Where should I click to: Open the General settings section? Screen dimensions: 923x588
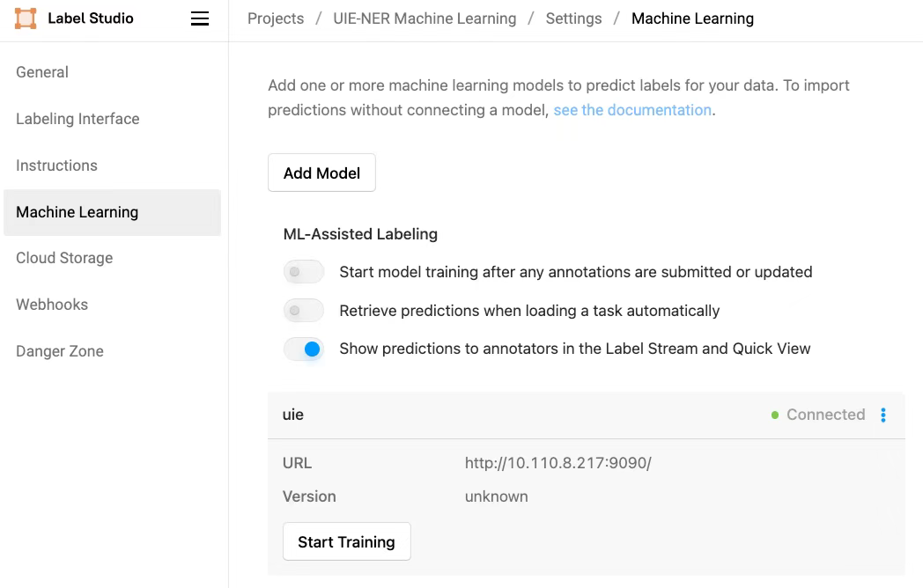click(41, 72)
